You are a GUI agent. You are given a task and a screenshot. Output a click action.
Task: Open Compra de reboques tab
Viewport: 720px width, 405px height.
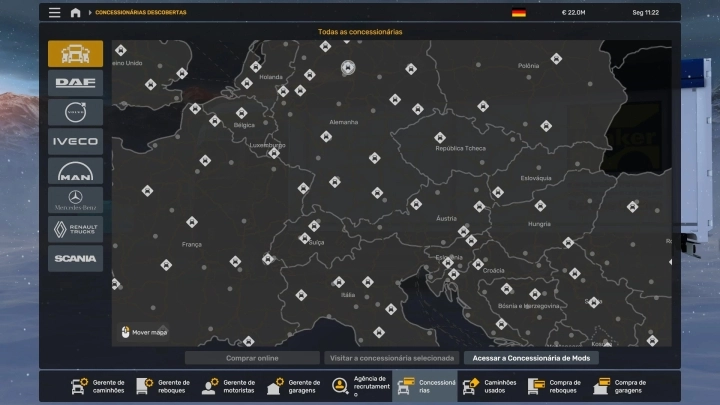point(555,386)
